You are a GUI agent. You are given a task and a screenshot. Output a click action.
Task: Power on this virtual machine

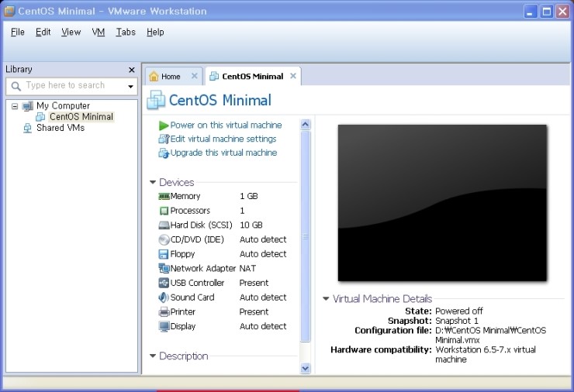point(226,125)
